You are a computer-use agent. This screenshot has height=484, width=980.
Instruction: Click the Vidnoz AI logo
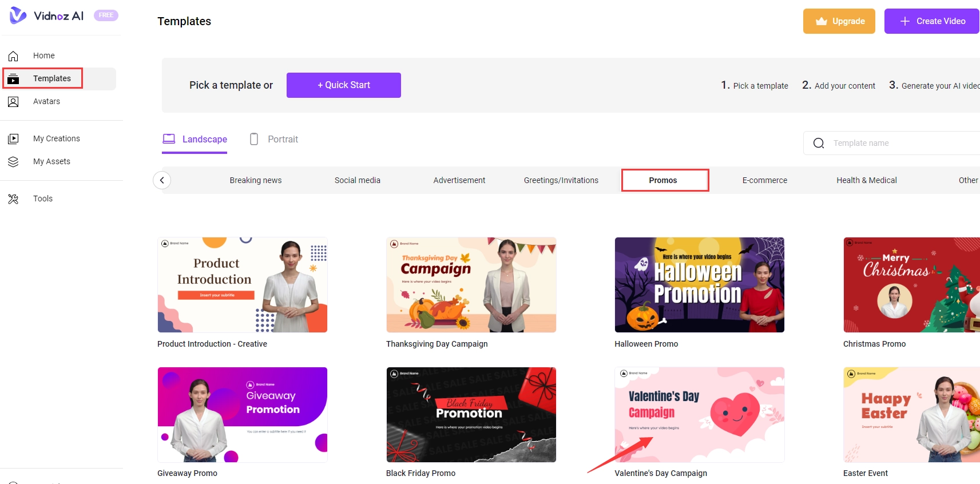pos(46,15)
